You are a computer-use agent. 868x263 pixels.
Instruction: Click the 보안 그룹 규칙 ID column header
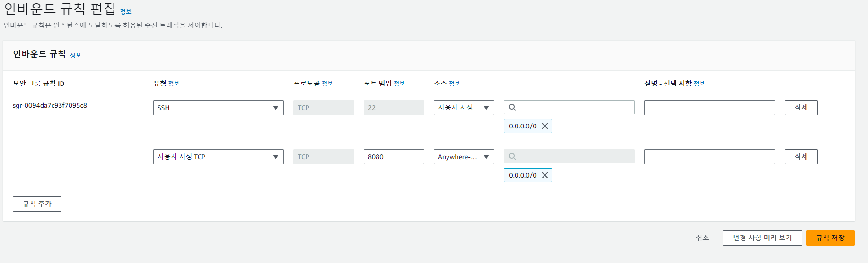click(39, 84)
